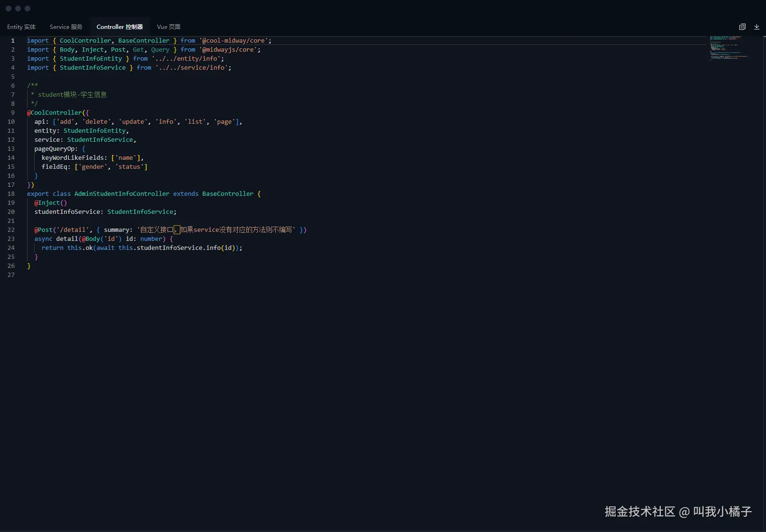
Task: Click the BaseController import on line 1
Action: [144, 41]
